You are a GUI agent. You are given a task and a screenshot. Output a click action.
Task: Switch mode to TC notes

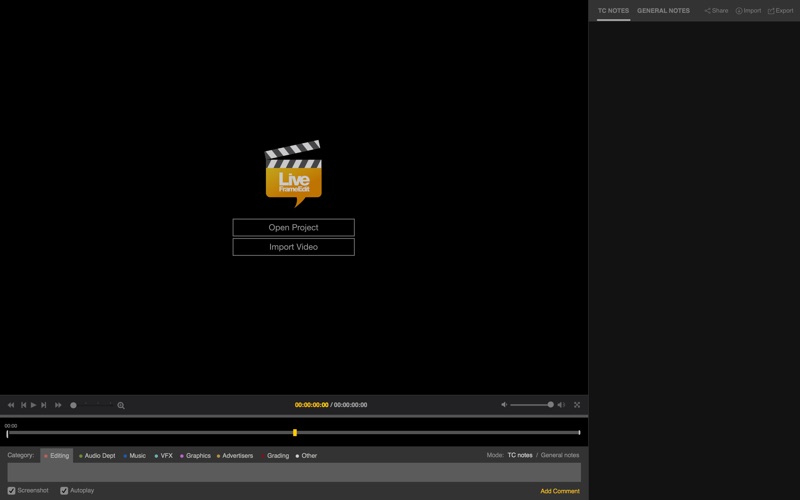(520, 455)
